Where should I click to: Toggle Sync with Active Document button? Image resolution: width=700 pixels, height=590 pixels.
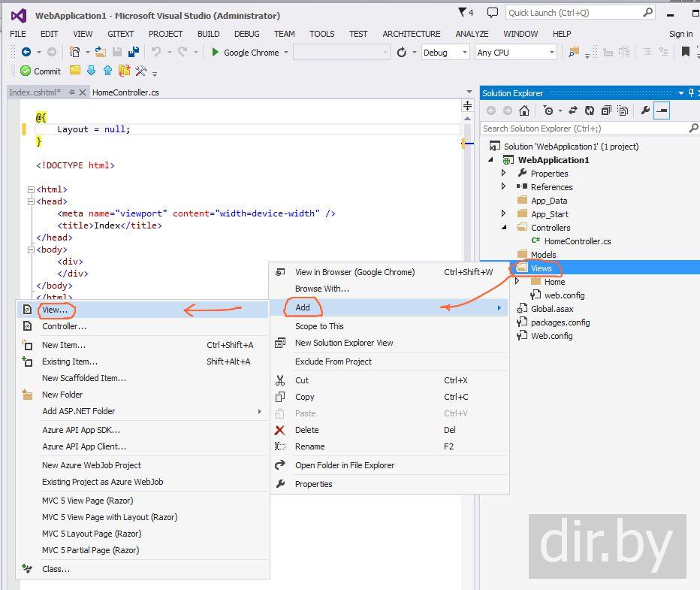pyautogui.click(x=573, y=110)
